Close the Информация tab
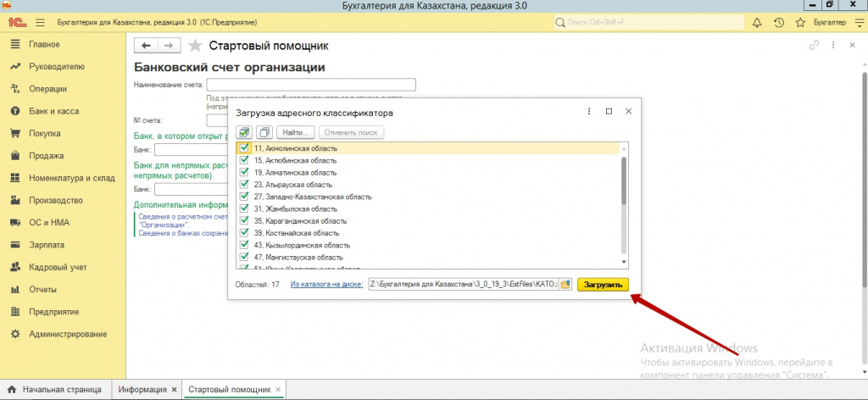 pos(174,390)
